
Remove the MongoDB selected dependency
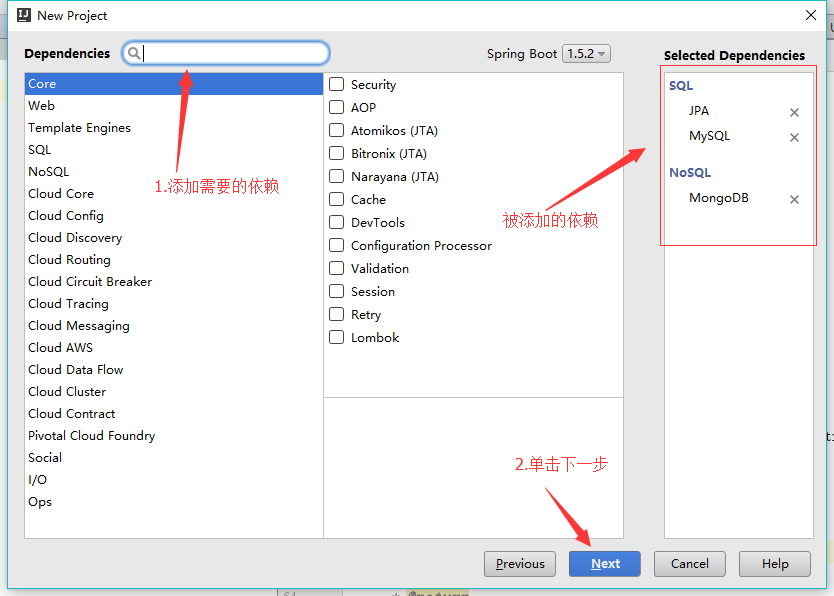point(794,199)
